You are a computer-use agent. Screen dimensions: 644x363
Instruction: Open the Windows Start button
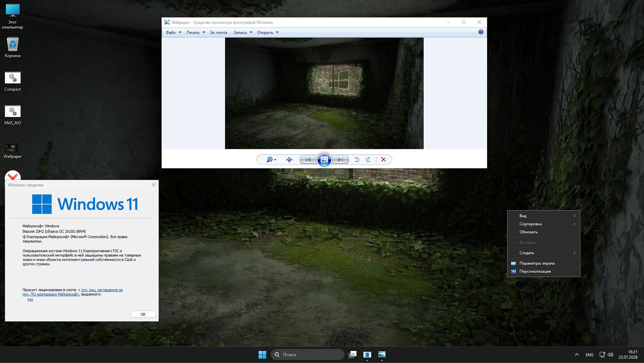click(x=262, y=355)
